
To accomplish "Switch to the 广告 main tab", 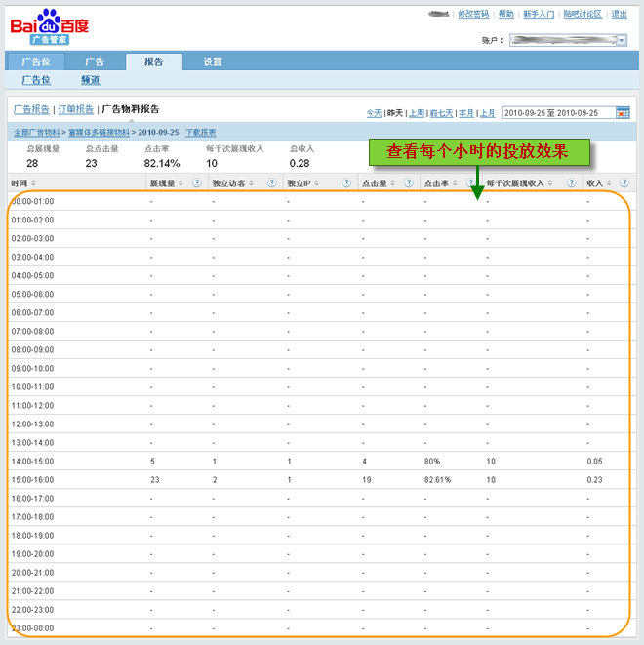I will (95, 61).
